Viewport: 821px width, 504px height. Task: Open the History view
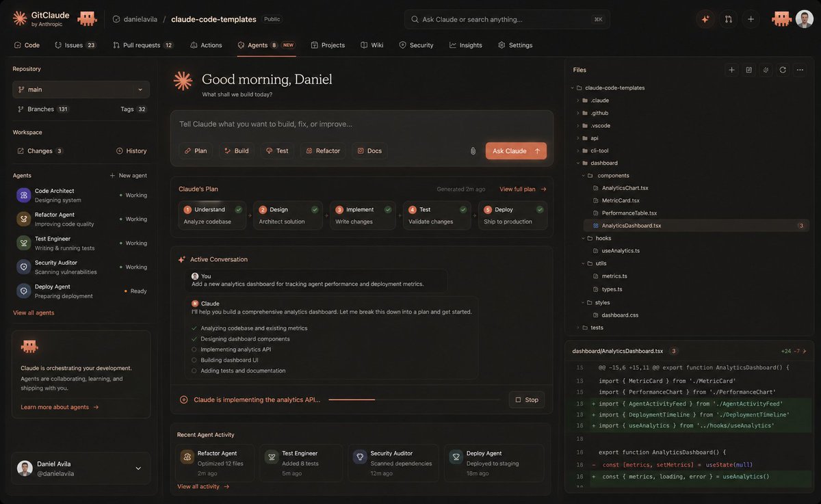pos(131,150)
